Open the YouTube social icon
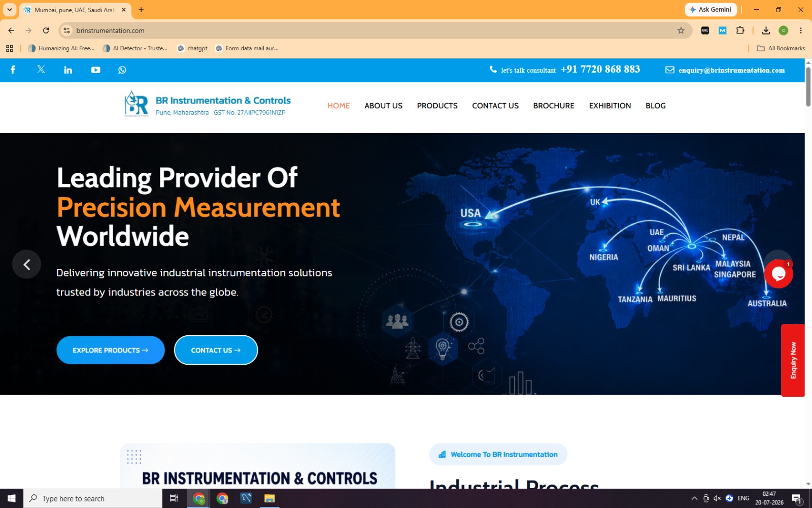Screen dimensions: 812x508 coord(95,70)
